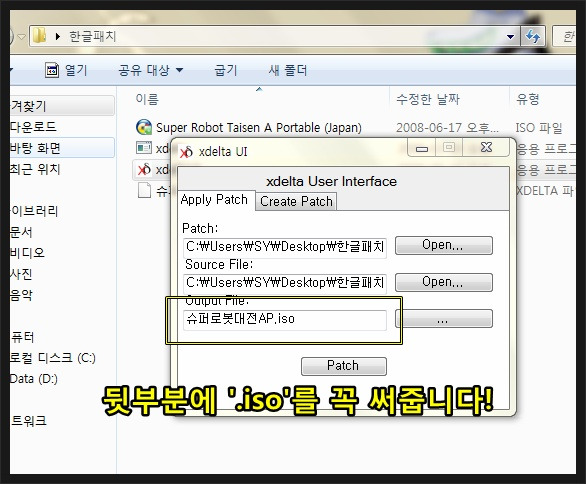Select Super Robot Taisen A Portable (Japan) file
This screenshot has height=484, width=586.
[259, 128]
